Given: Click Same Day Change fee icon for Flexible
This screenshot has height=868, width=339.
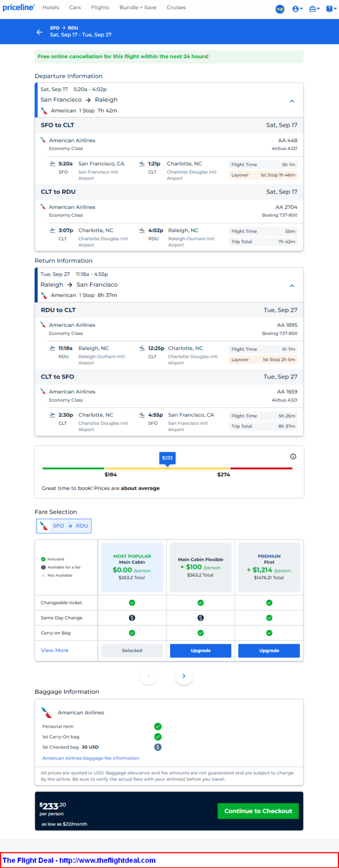Looking at the screenshot, I should pos(200,618).
